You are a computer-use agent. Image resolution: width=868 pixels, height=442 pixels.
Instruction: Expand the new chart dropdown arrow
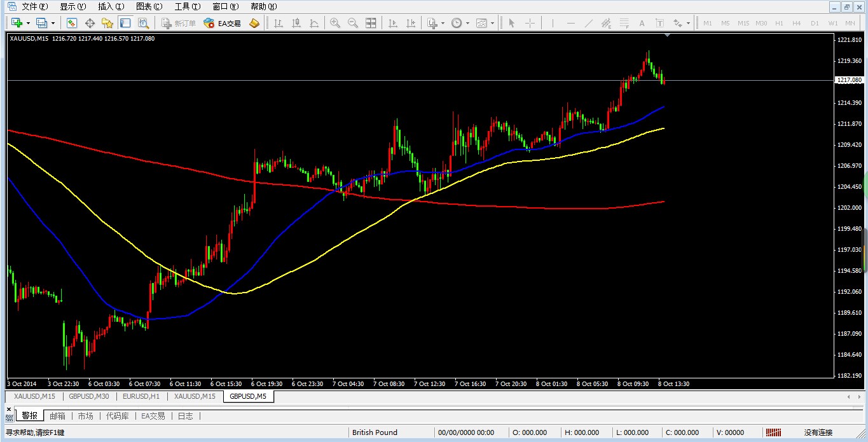point(28,23)
